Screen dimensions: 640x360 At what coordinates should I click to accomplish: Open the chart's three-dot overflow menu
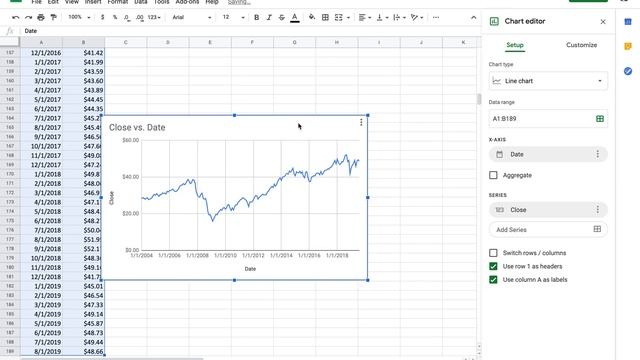coord(361,122)
